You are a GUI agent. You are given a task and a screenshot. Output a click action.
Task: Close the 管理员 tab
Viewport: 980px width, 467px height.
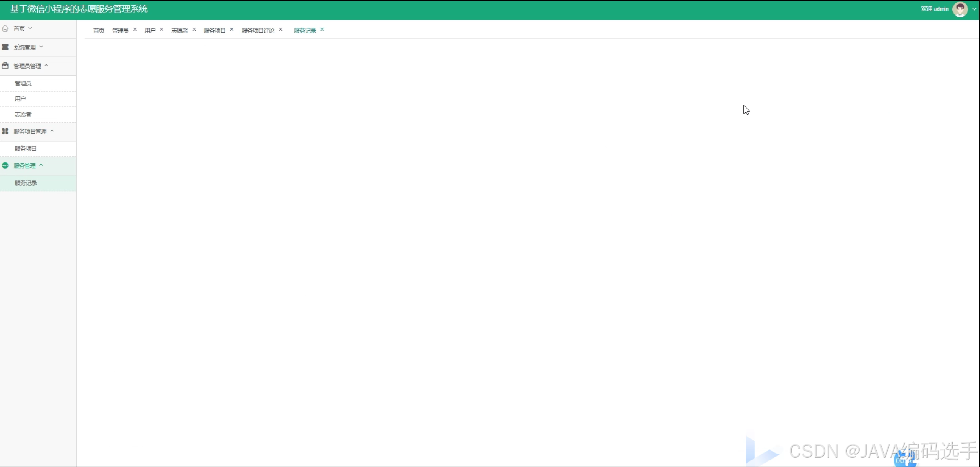pos(135,30)
